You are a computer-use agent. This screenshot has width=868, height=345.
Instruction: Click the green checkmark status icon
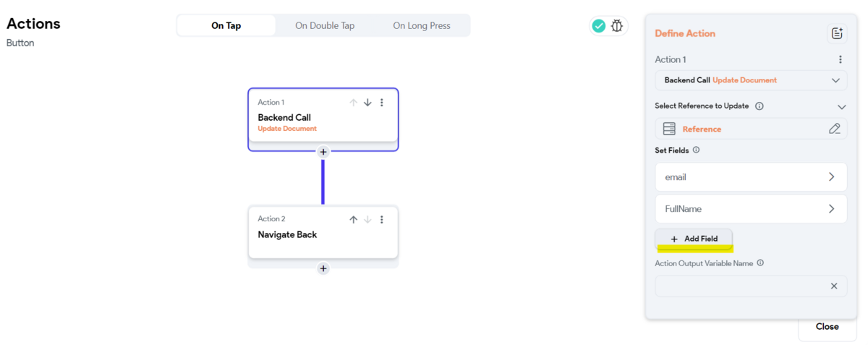click(599, 26)
